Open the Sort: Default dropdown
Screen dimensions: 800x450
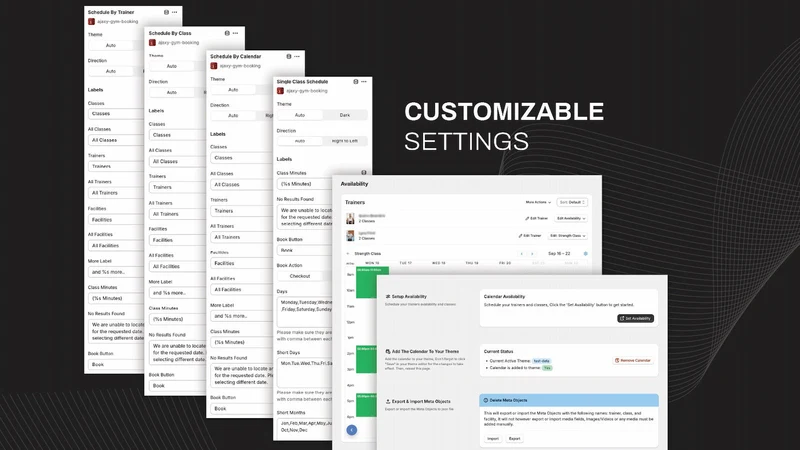[572, 203]
